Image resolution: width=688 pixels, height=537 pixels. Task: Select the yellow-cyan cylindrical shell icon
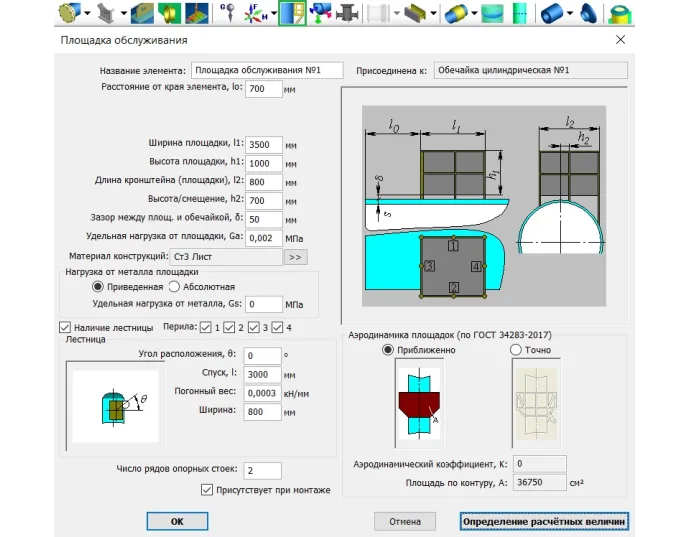[456, 13]
